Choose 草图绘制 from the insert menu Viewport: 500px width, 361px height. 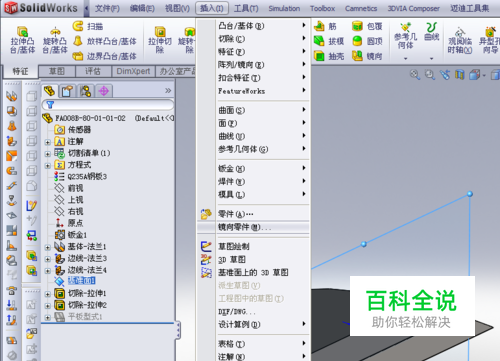pos(253,246)
